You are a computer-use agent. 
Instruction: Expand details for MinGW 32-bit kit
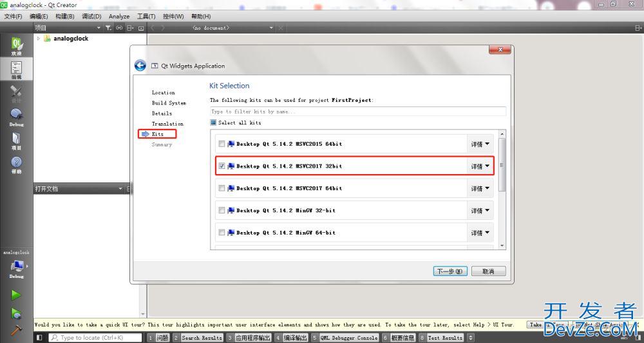tap(480, 211)
